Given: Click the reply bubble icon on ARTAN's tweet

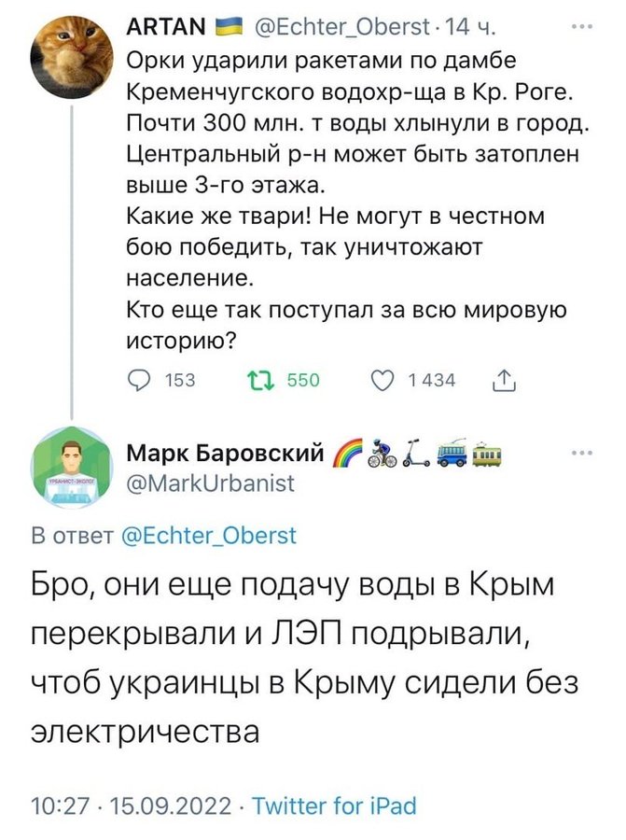Looking at the screenshot, I should (x=137, y=379).
